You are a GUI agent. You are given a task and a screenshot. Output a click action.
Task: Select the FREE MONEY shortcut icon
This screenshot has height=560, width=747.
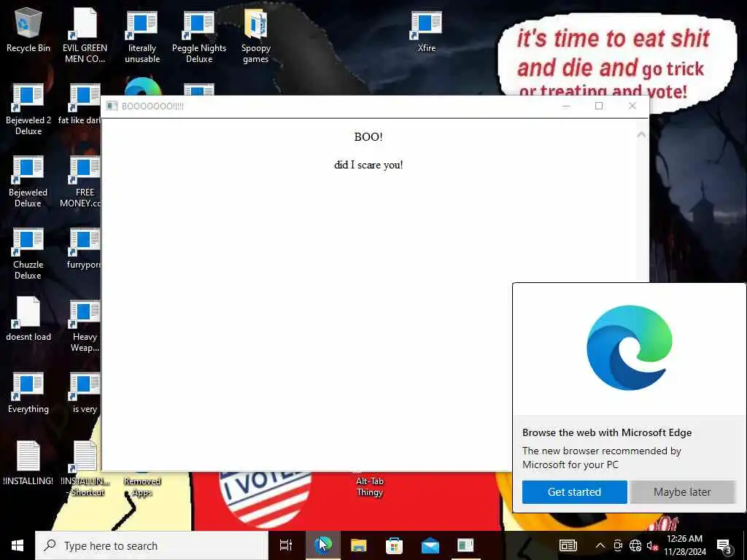[x=81, y=182]
